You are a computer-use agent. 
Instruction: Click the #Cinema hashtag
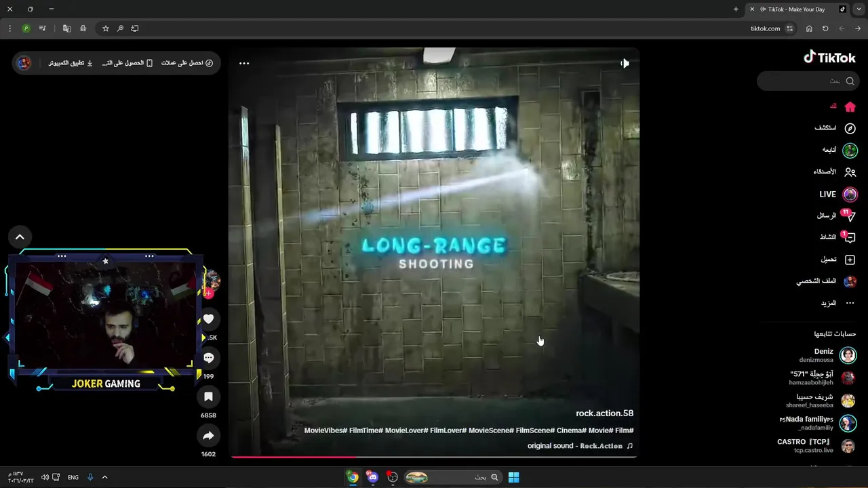coord(572,430)
